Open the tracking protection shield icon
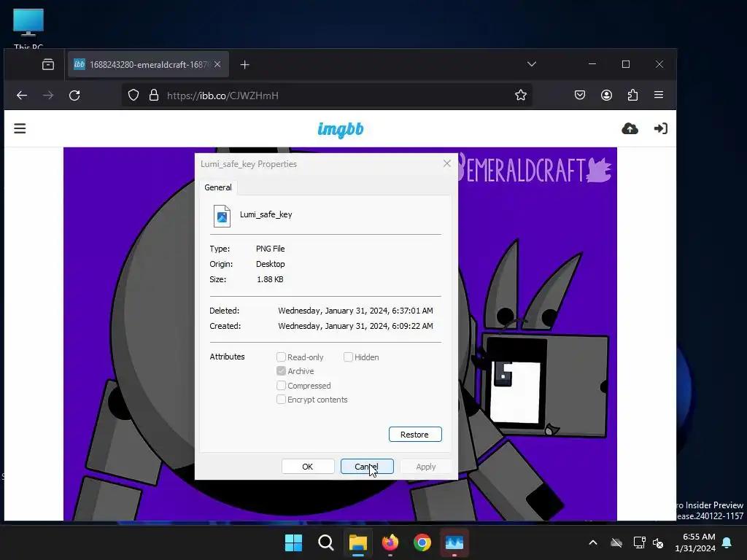Image resolution: width=747 pixels, height=560 pixels. (133, 96)
